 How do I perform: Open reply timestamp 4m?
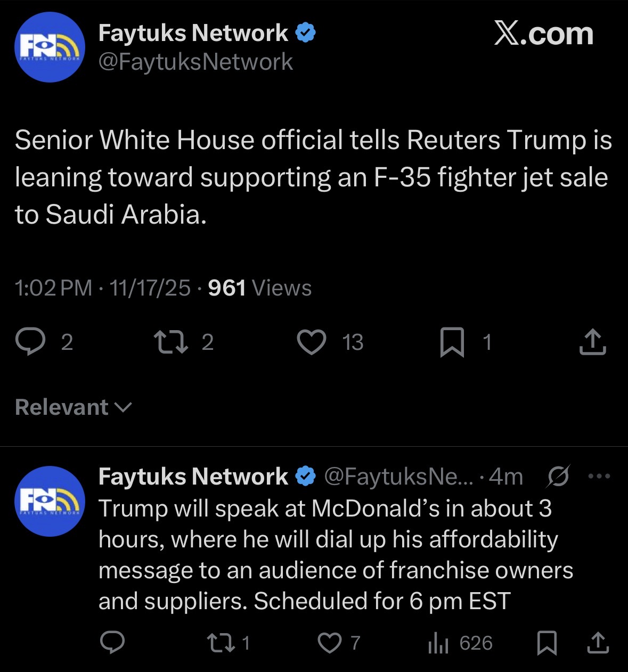coord(506,476)
